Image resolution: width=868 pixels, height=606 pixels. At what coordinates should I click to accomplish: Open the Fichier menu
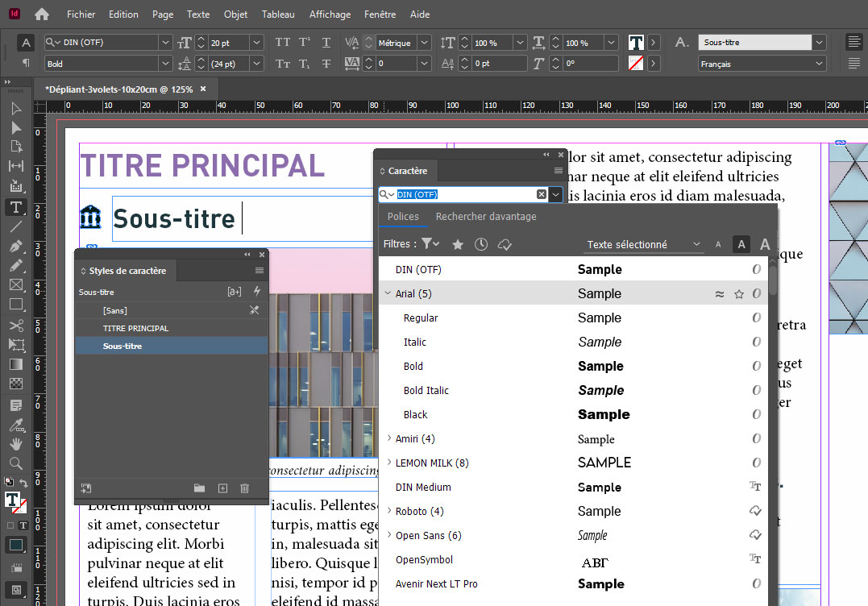tap(81, 15)
